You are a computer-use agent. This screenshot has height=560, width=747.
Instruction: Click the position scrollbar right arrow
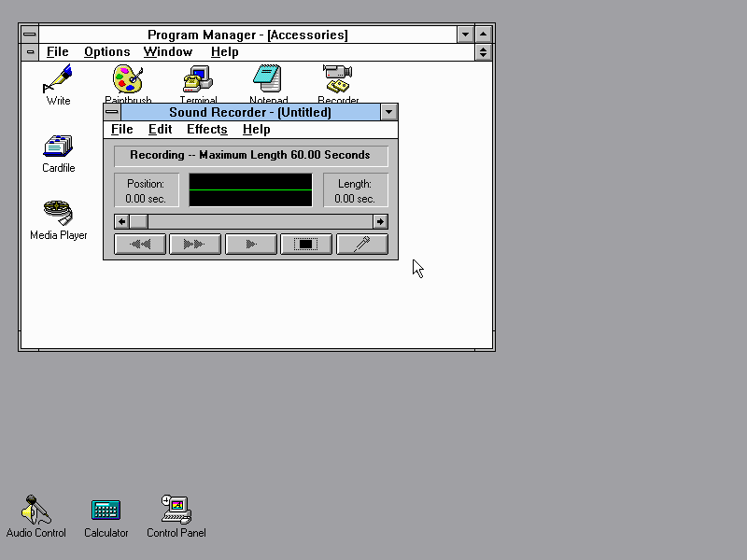click(380, 222)
